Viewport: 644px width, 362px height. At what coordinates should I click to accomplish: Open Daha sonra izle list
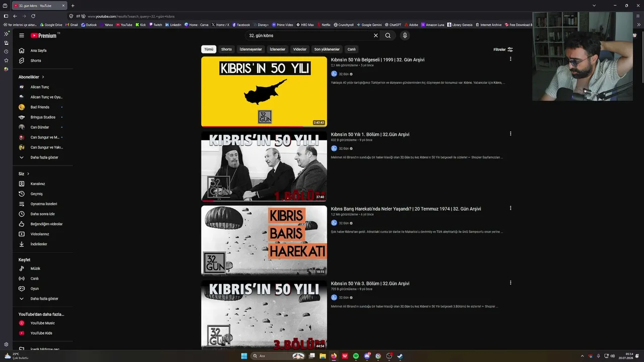pos(43,214)
